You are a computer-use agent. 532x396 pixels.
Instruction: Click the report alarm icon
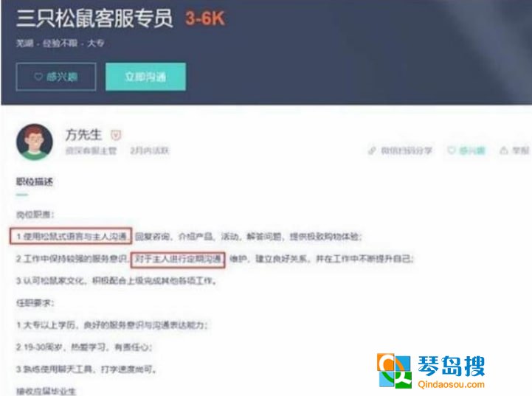tap(504, 150)
